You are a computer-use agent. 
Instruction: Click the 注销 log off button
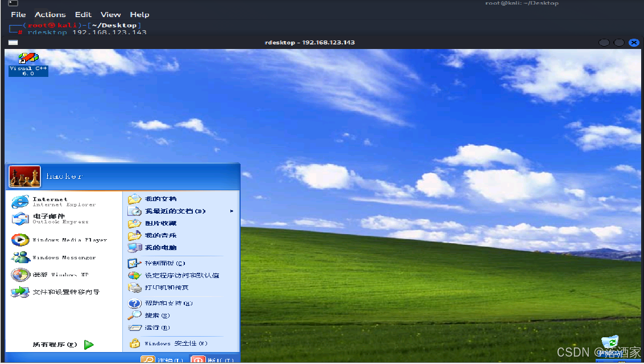(163, 360)
